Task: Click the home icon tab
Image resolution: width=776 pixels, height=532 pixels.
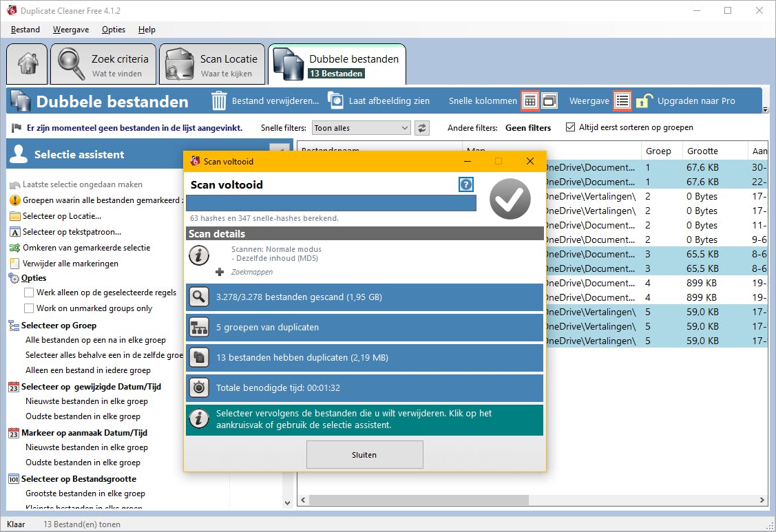Action: point(27,65)
